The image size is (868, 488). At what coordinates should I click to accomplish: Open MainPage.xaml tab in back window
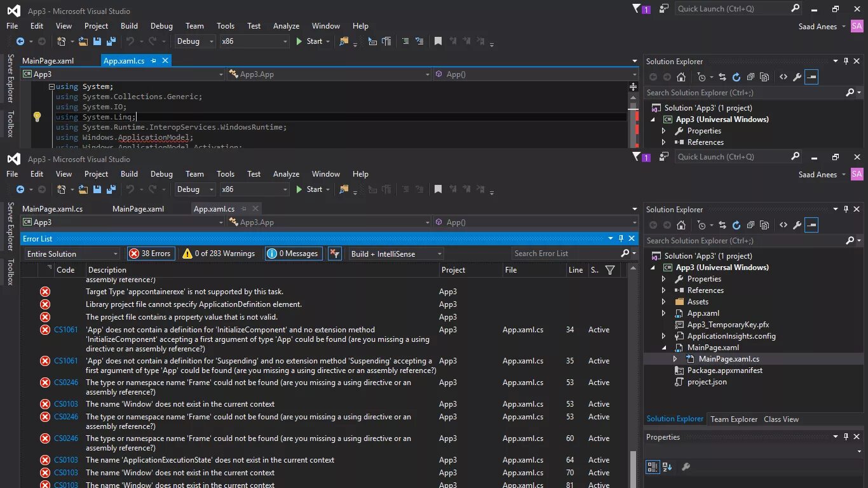click(x=48, y=61)
